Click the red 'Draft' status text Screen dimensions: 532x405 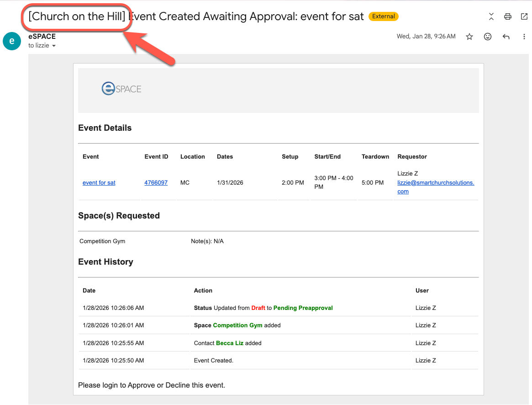(258, 308)
